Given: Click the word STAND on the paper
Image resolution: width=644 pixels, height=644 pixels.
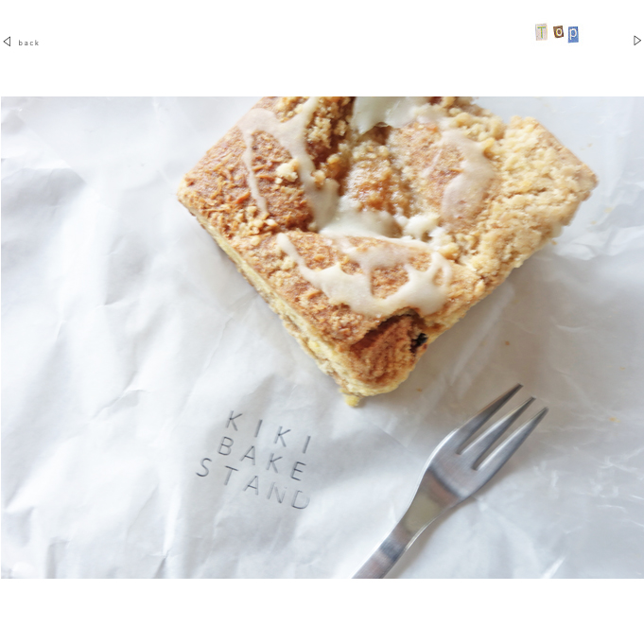Looking at the screenshot, I should (x=253, y=484).
